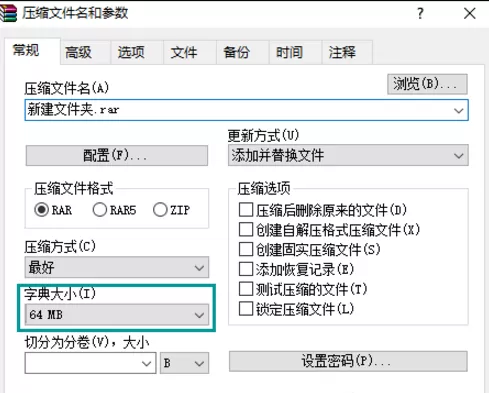The width and height of the screenshot is (489, 393).
Task: Select the RAR5 format radio button
Action: point(100,210)
